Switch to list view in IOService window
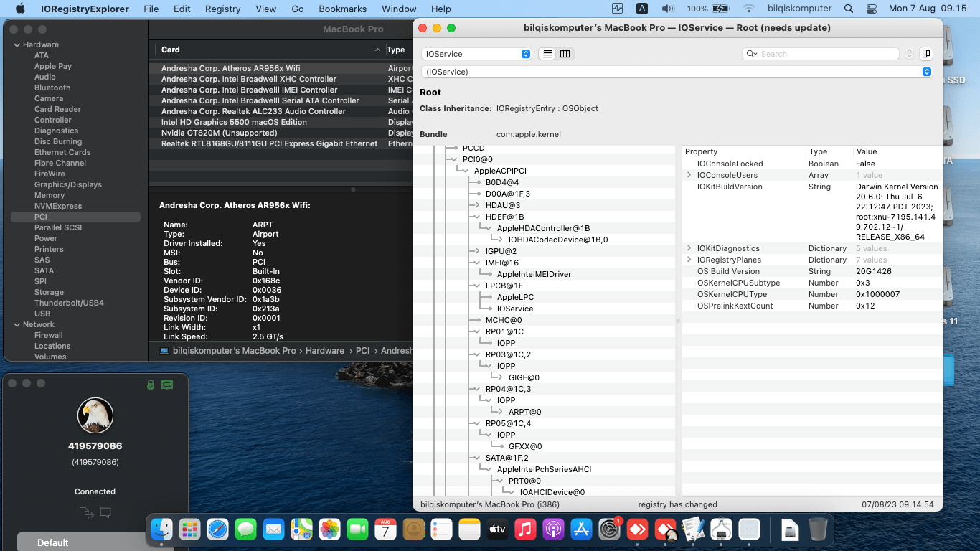This screenshot has height=551, width=980. pyautogui.click(x=547, y=54)
